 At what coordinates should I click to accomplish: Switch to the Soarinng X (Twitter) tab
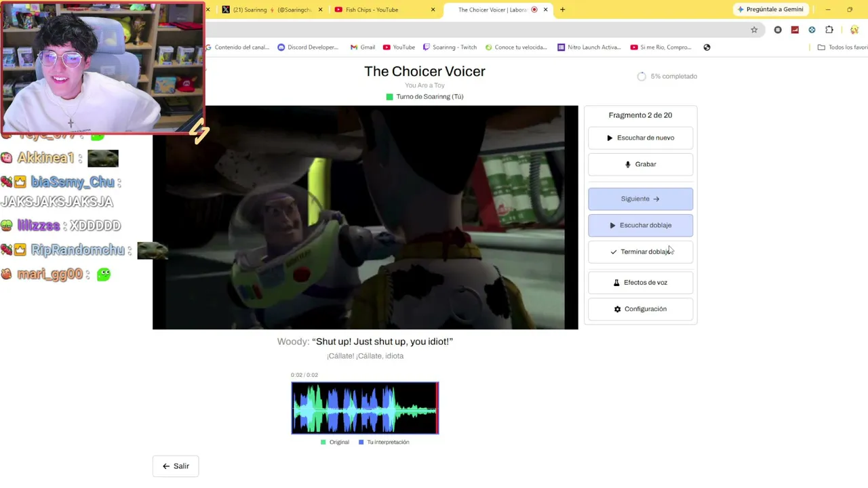tap(271, 9)
